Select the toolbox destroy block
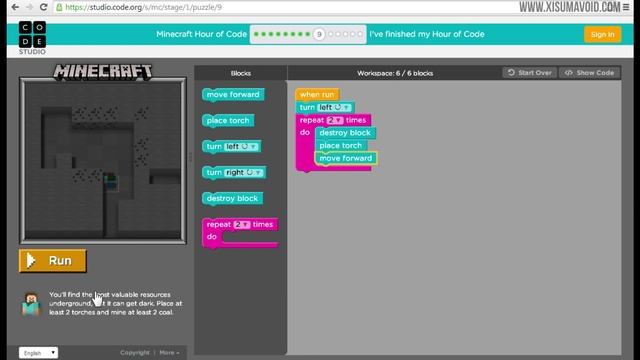This screenshot has height=360, width=640. pyautogui.click(x=232, y=199)
